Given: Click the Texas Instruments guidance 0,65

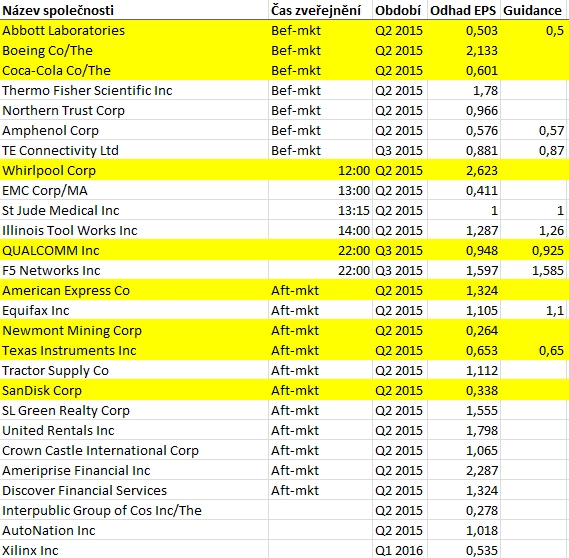Looking at the screenshot, I should [x=534, y=350].
